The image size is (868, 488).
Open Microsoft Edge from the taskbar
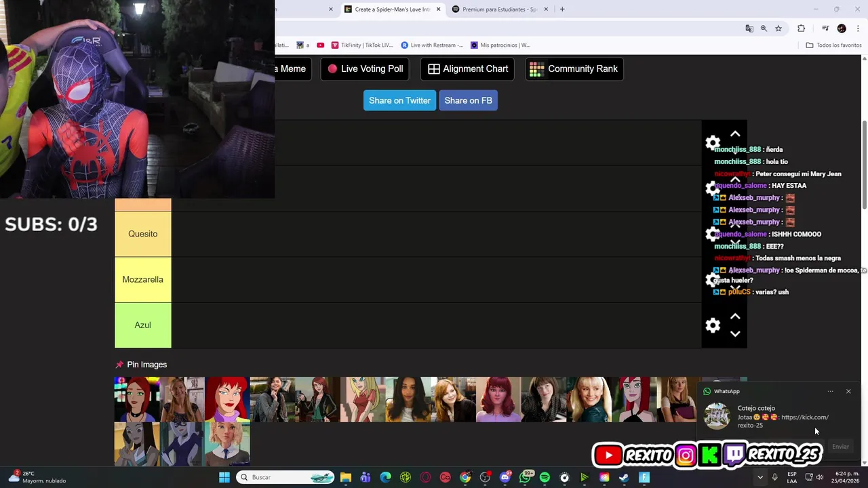click(386, 477)
